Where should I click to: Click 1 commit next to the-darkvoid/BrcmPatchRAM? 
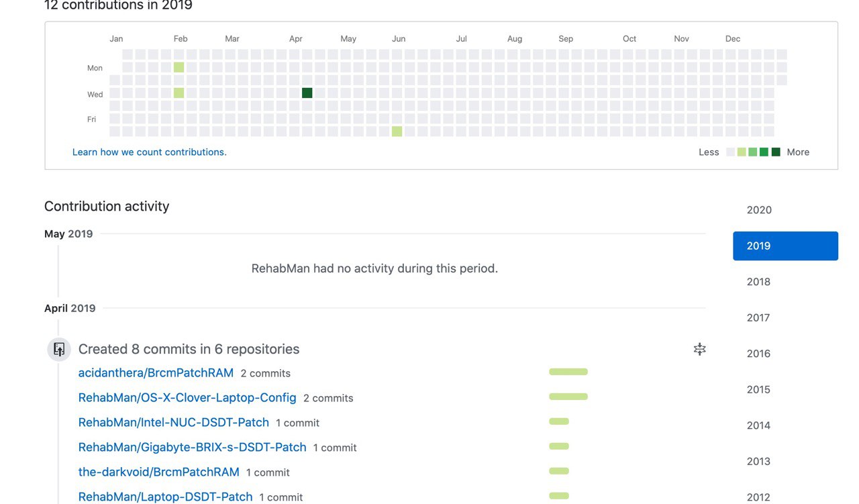pyautogui.click(x=268, y=472)
